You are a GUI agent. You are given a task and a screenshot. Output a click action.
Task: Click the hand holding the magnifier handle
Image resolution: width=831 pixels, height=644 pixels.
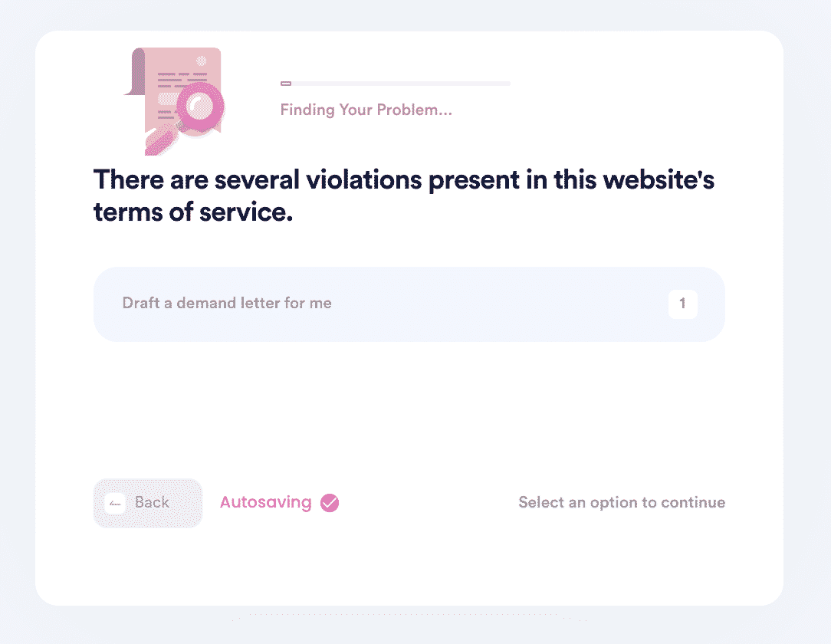point(159,141)
